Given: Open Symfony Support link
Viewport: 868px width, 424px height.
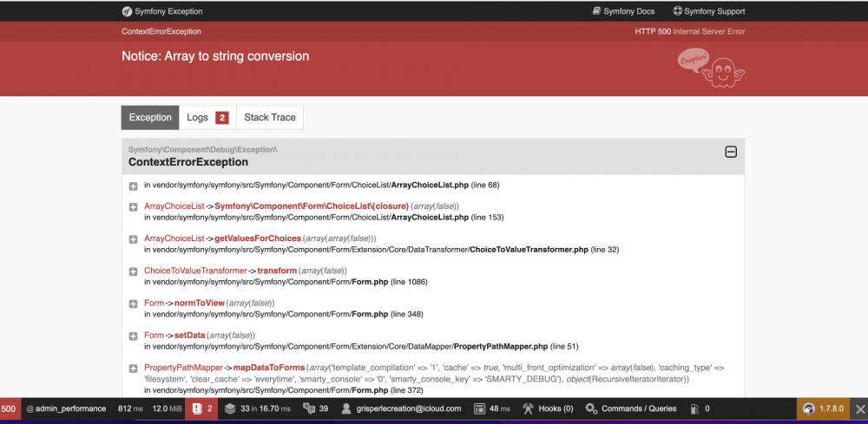Looking at the screenshot, I should point(708,11).
